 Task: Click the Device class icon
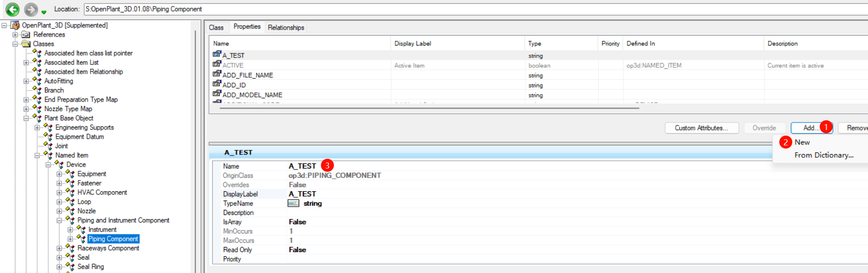[59, 164]
